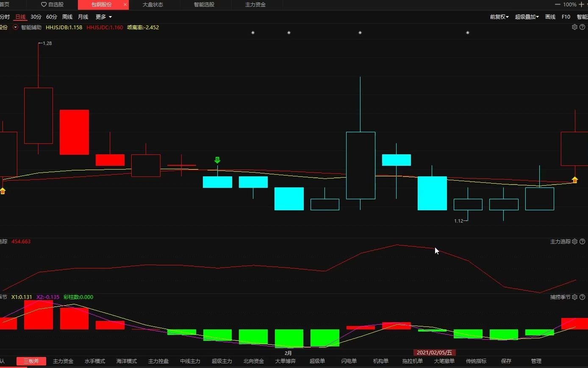Click the 彩柱数:0.000 value
This screenshot has height=368, width=588.
tap(78, 297)
